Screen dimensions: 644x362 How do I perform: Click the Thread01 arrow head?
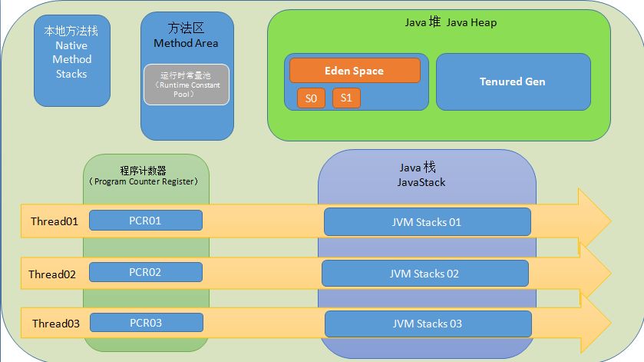[x=593, y=221]
